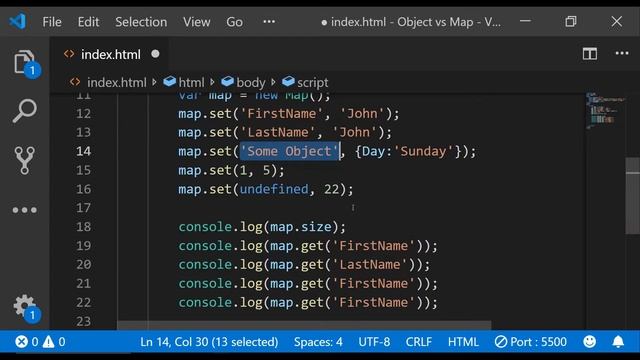Open the body breadcrumb dropdown
This screenshot has width=640, height=360.
click(243, 82)
